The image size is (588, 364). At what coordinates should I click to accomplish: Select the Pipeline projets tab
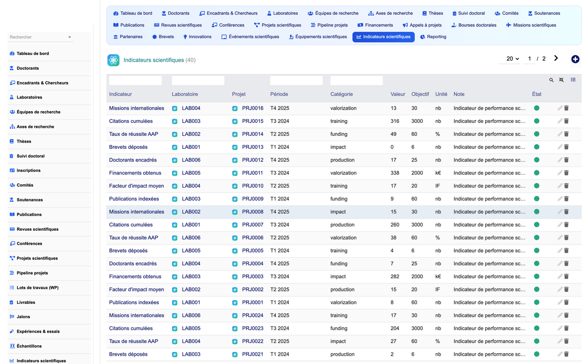point(329,25)
